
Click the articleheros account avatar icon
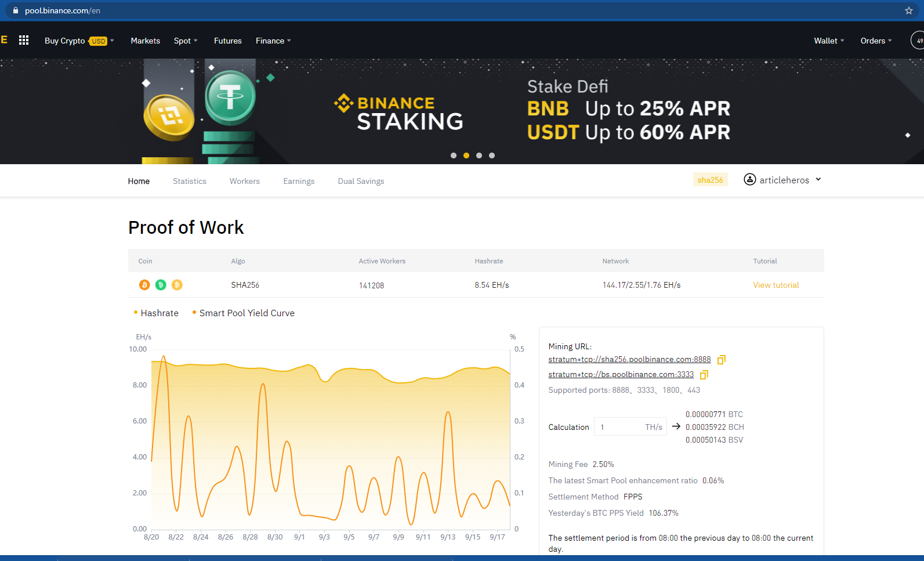click(750, 180)
